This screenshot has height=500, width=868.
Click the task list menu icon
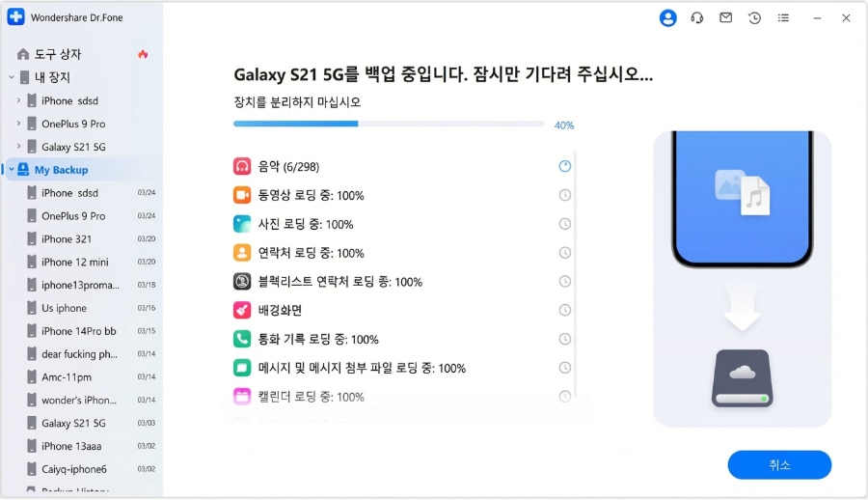[x=783, y=17]
